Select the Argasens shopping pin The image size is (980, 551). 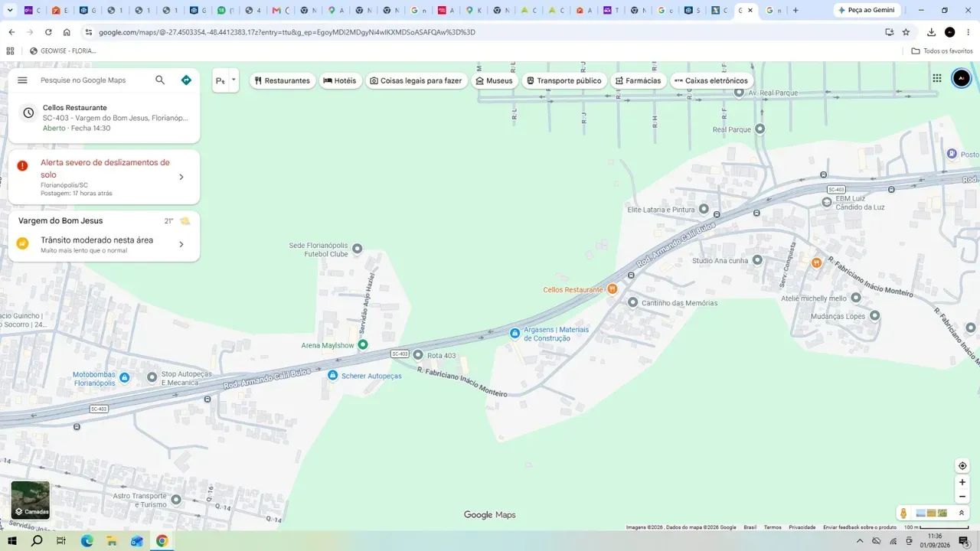[515, 333]
